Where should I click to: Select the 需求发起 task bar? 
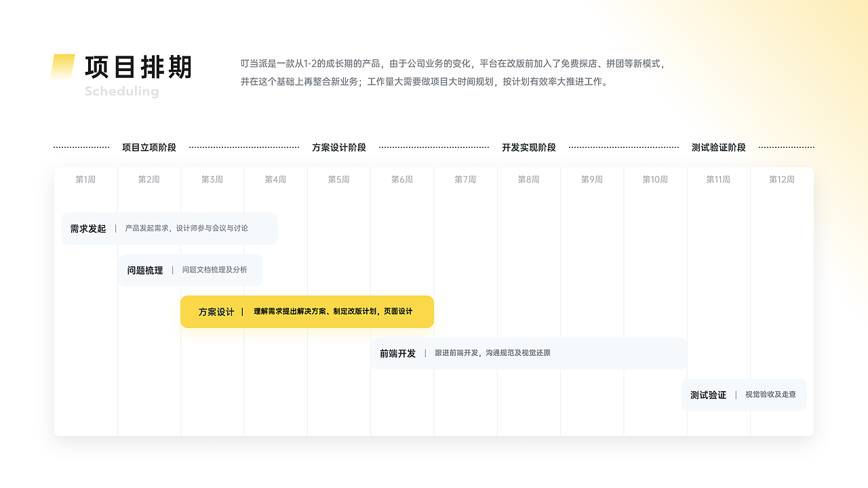170,228
